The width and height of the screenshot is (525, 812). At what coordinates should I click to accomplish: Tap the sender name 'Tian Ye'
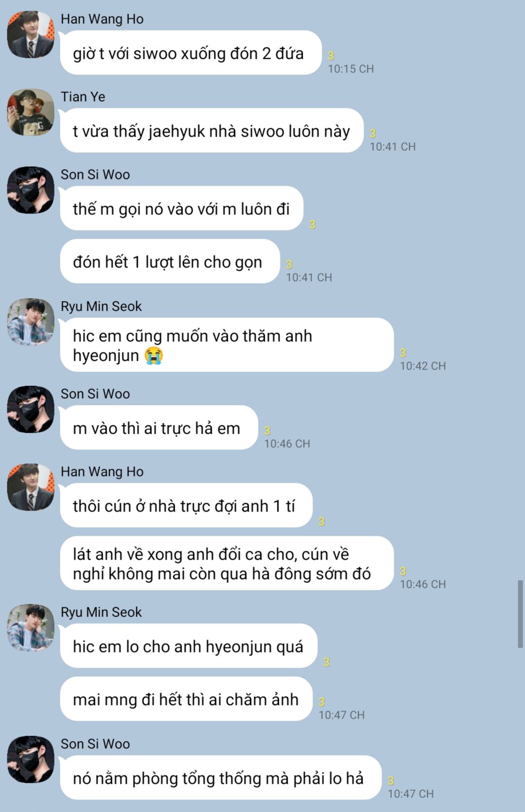click(x=83, y=97)
